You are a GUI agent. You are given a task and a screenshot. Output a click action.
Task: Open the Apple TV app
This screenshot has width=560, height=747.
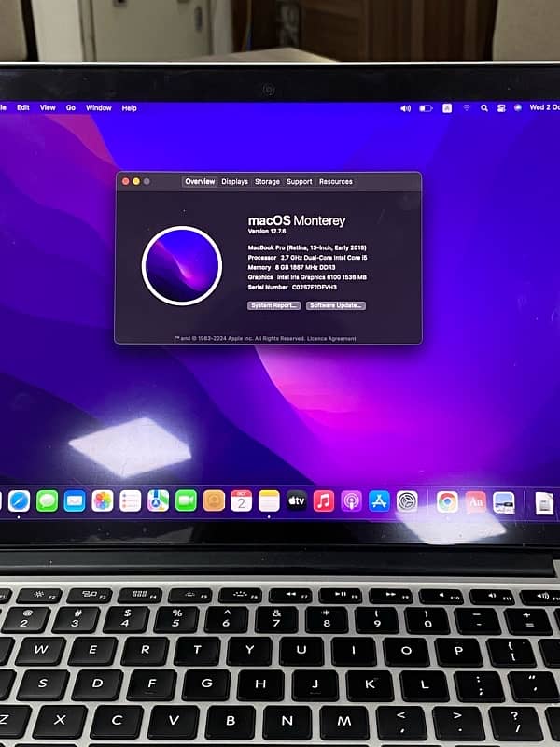click(297, 501)
